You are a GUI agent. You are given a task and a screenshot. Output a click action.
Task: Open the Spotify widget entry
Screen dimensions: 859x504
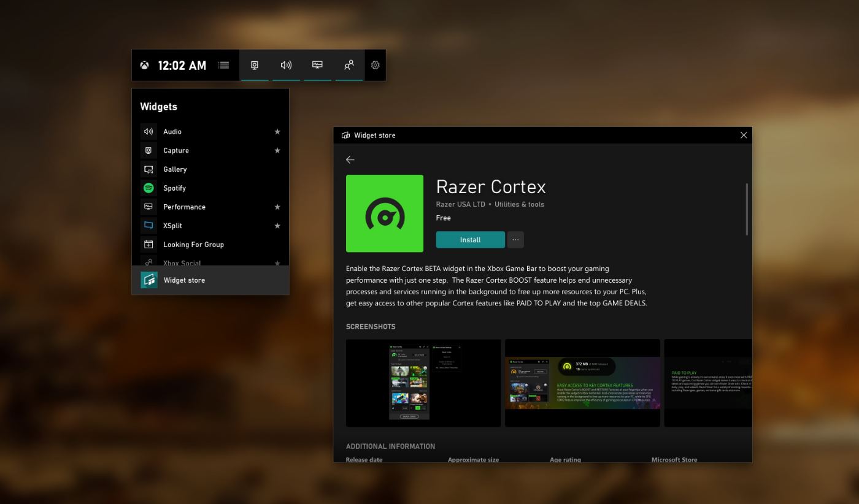click(x=210, y=188)
